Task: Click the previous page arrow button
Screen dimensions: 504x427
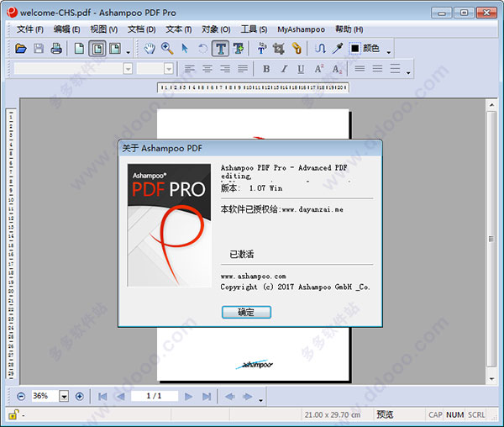Action: click(x=120, y=397)
